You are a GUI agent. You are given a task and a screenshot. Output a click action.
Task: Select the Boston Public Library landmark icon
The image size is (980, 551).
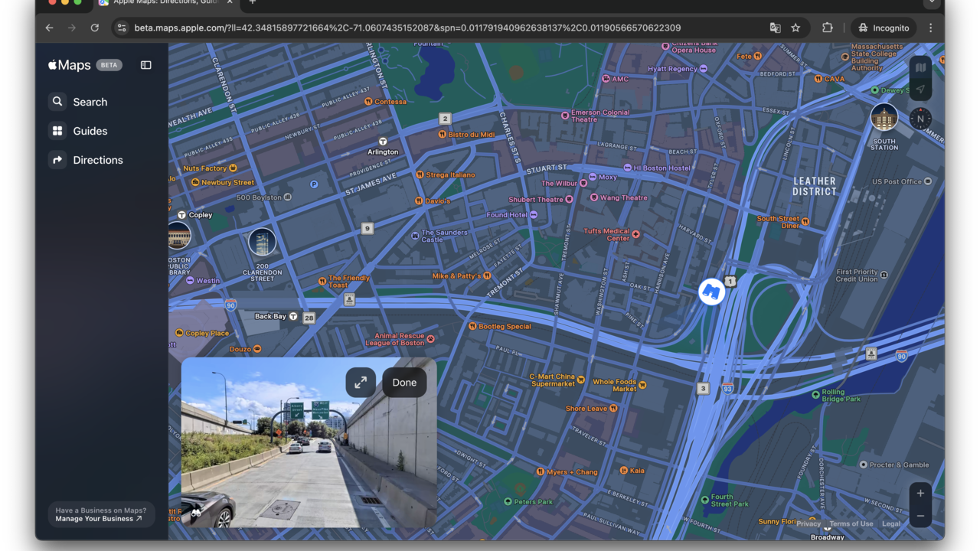pos(178,235)
